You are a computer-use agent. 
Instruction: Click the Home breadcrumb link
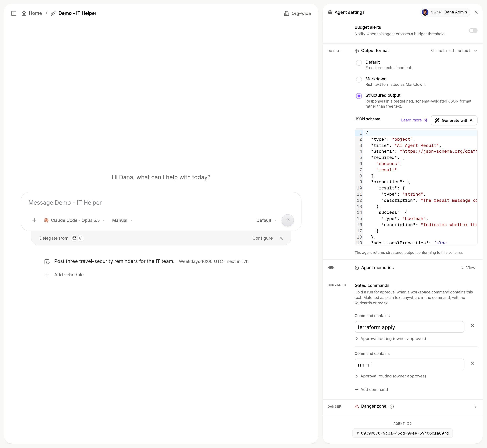[x=31, y=13]
